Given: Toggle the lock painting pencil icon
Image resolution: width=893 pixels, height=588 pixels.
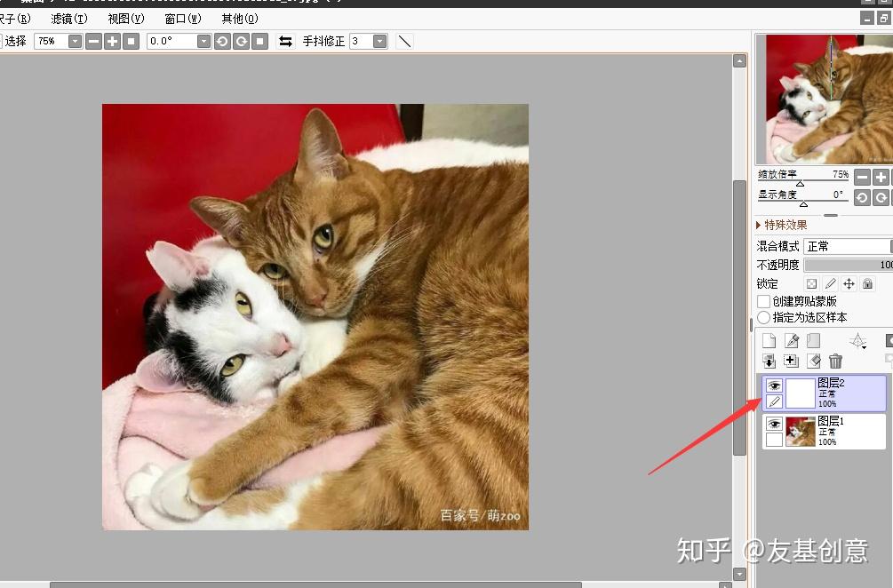Looking at the screenshot, I should coord(830,283).
